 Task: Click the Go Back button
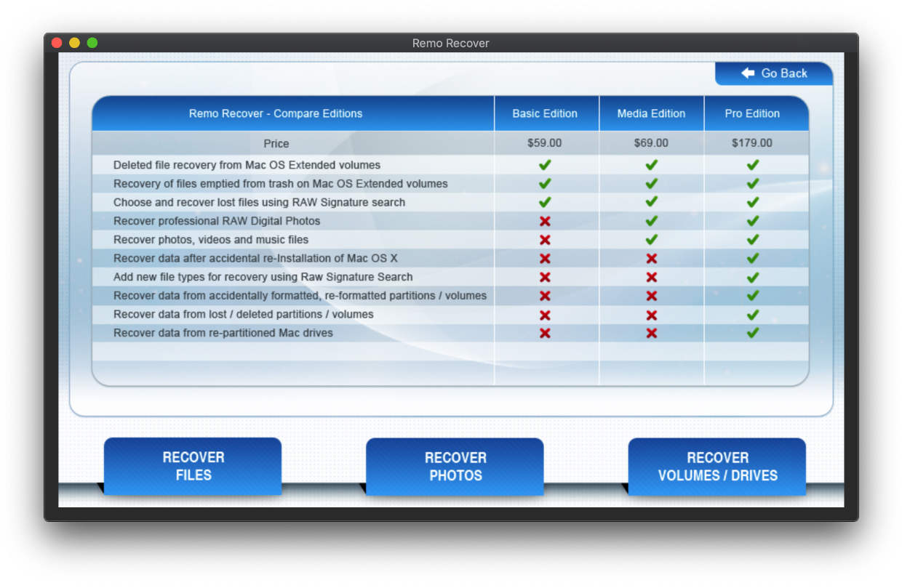click(x=774, y=73)
